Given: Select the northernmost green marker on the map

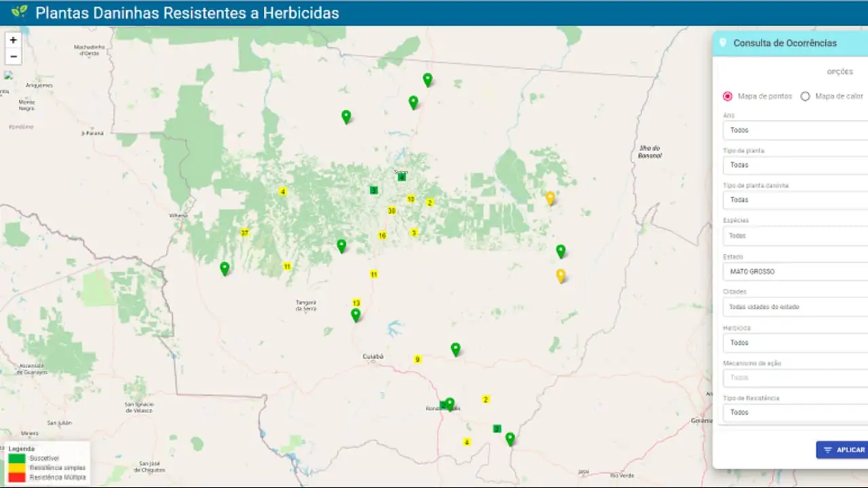Looking at the screenshot, I should 427,79.
